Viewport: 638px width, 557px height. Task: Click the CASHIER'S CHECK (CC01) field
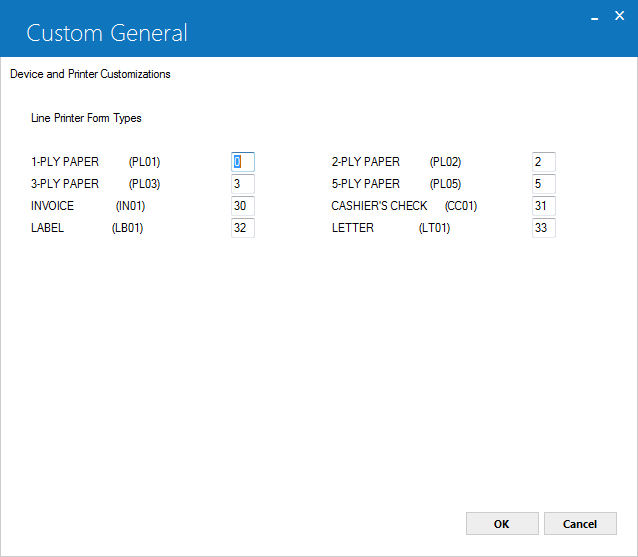[x=544, y=206]
